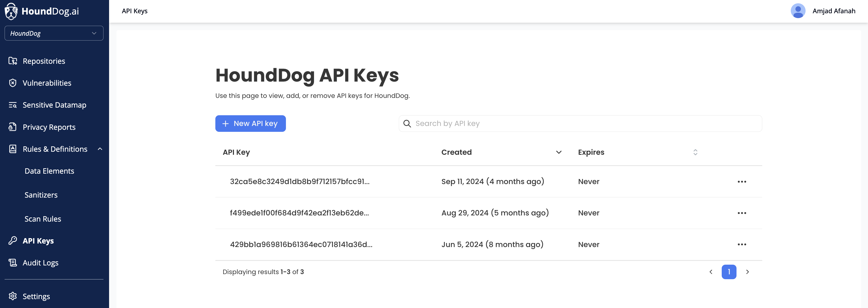Sort by Expires column arrows

point(695,152)
